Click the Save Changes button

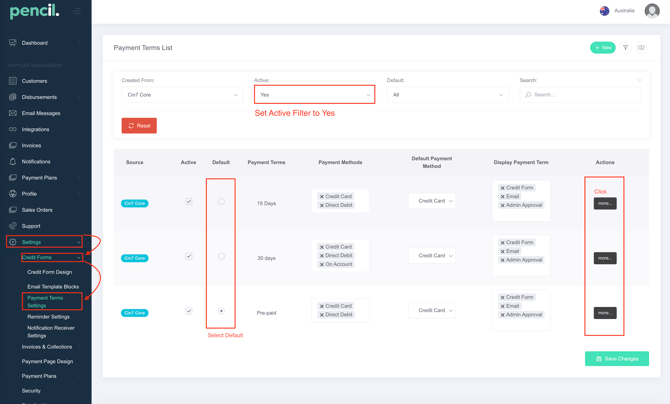click(616, 358)
